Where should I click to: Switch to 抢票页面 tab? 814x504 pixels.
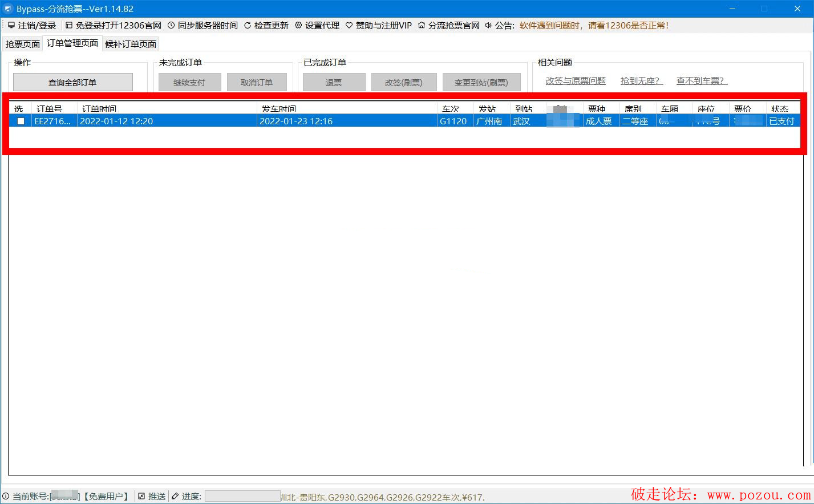pos(23,44)
